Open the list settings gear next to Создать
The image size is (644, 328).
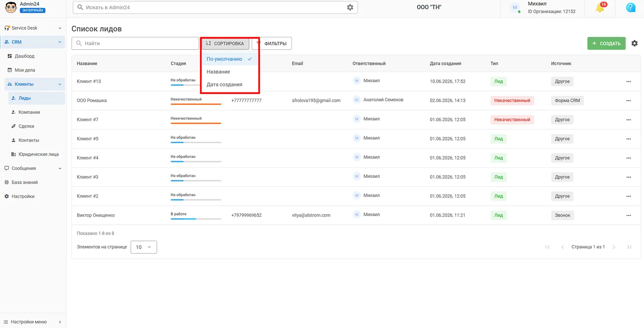tap(635, 43)
